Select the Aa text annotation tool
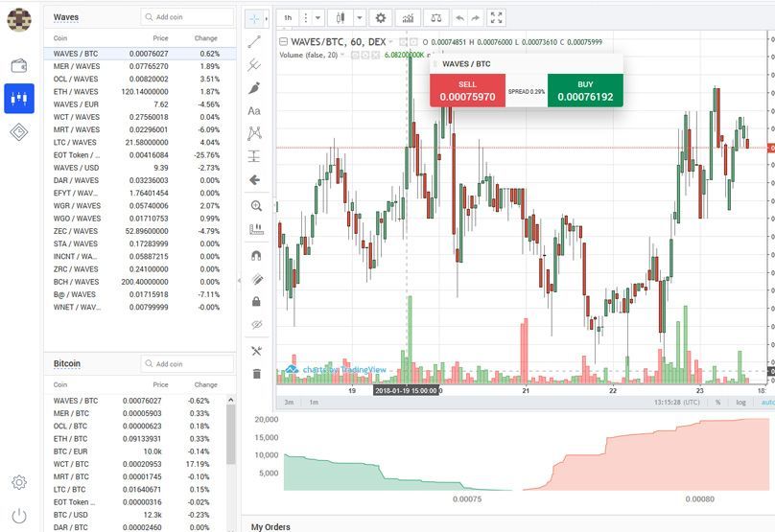The image size is (775, 532). point(254,111)
